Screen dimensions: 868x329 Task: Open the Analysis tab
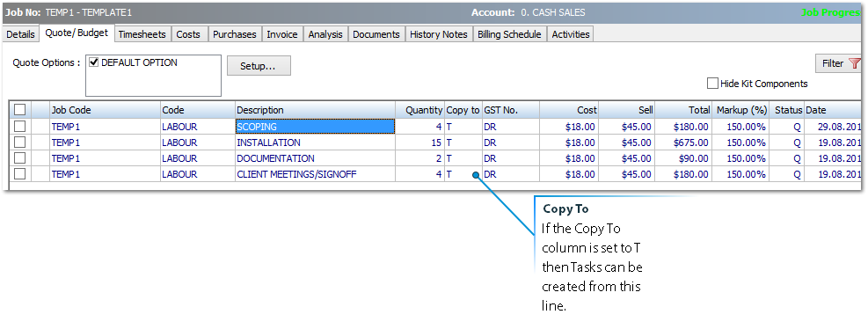tap(325, 34)
